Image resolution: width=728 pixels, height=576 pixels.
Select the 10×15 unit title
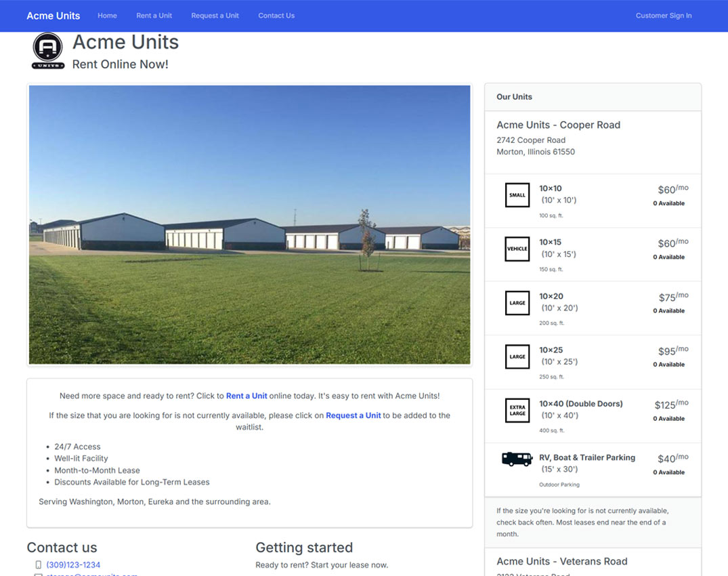550,243
